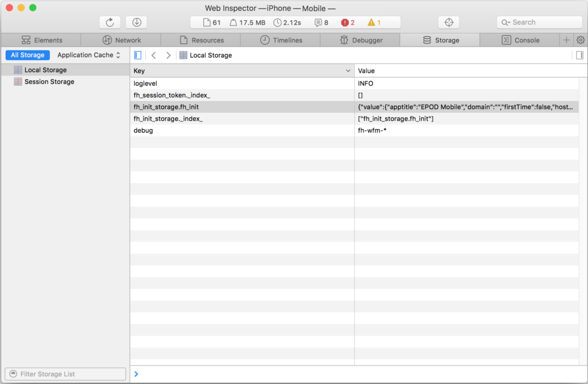Image resolution: width=588 pixels, height=384 pixels.
Task: Click the download web archive icon
Action: coord(136,22)
